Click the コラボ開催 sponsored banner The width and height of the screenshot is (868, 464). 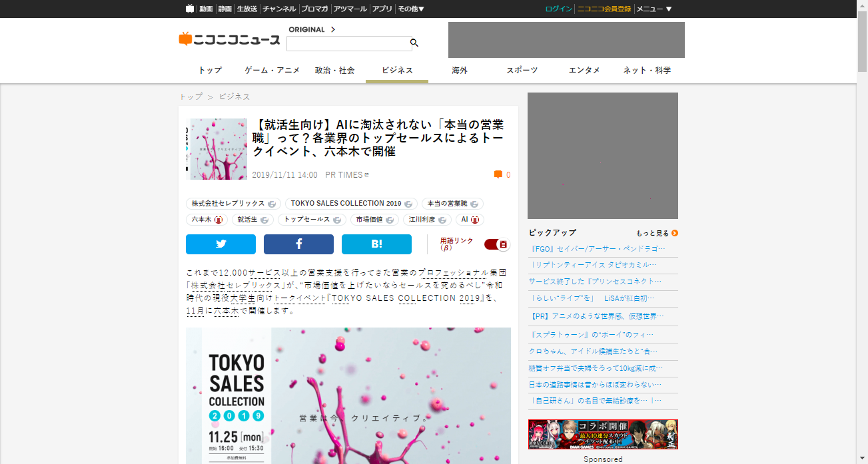pos(603,434)
